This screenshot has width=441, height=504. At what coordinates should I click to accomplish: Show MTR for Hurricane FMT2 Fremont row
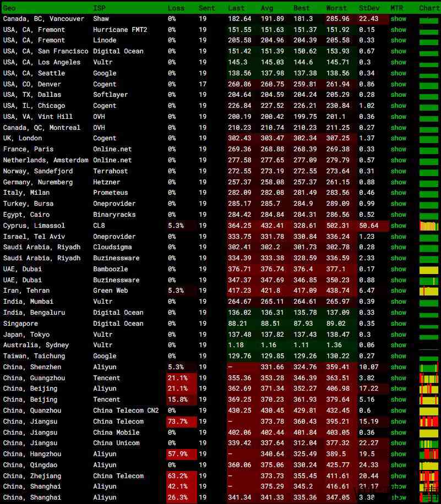pos(399,30)
